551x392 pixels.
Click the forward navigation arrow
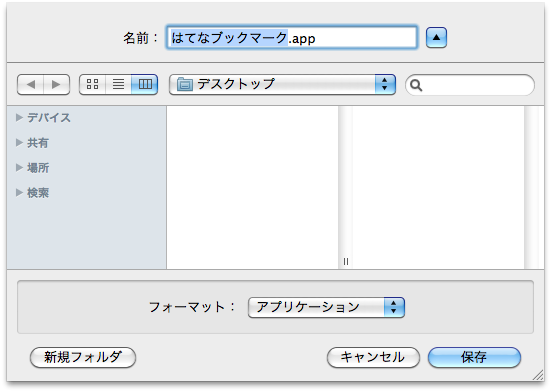pos(56,85)
